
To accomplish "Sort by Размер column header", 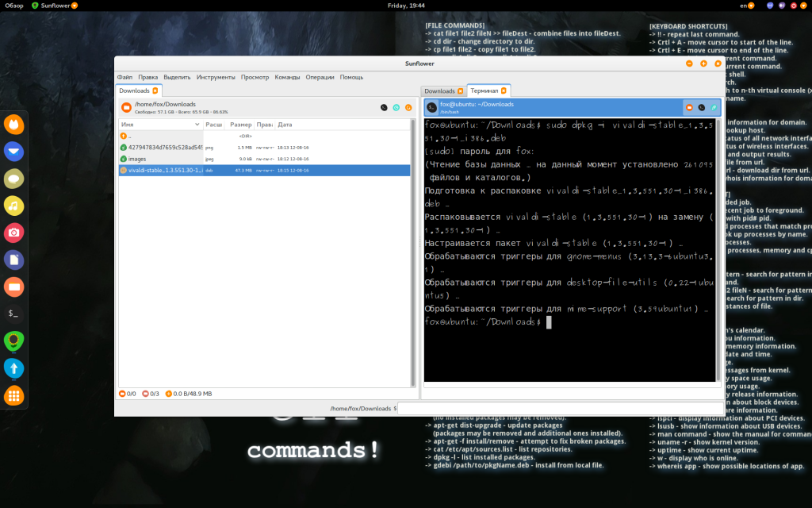I will click(x=240, y=125).
